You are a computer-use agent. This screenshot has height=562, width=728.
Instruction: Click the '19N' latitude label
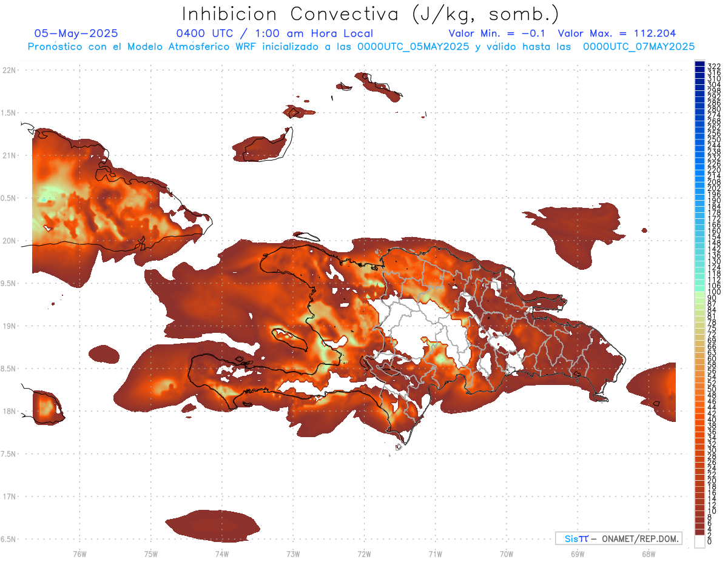9,326
